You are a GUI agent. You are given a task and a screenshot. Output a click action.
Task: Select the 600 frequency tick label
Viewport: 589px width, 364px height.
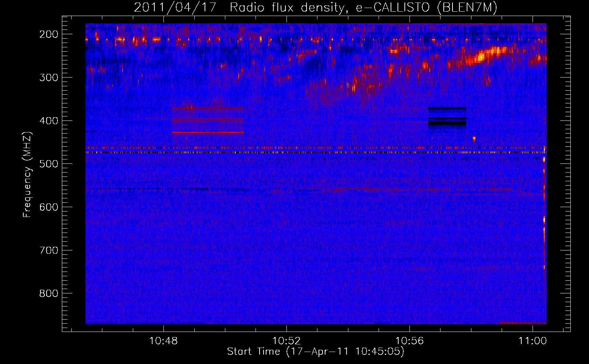click(48, 207)
